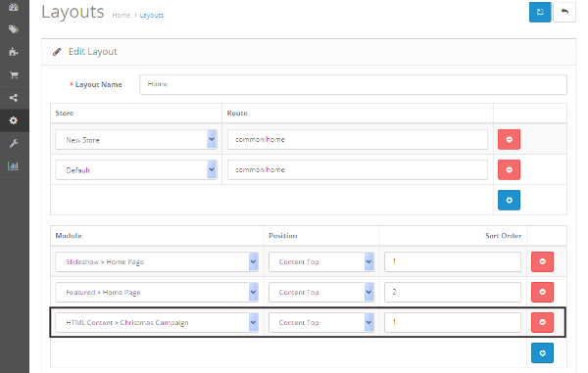Click the route field in Default row
This screenshot has height=373, width=588.
[358, 169]
